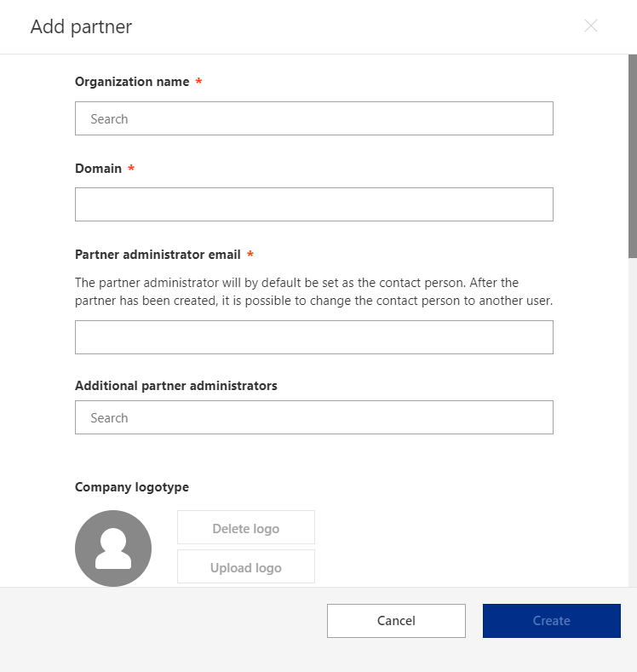The image size is (637, 672).
Task: Select the Partner administrator email input
Action: pyautogui.click(x=313, y=337)
